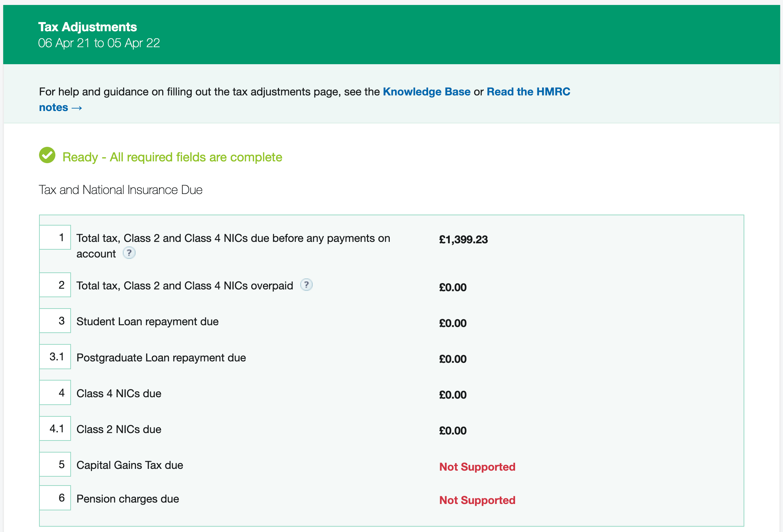783x532 pixels.
Task: Click help icon for total tax due
Action: pyautogui.click(x=129, y=253)
